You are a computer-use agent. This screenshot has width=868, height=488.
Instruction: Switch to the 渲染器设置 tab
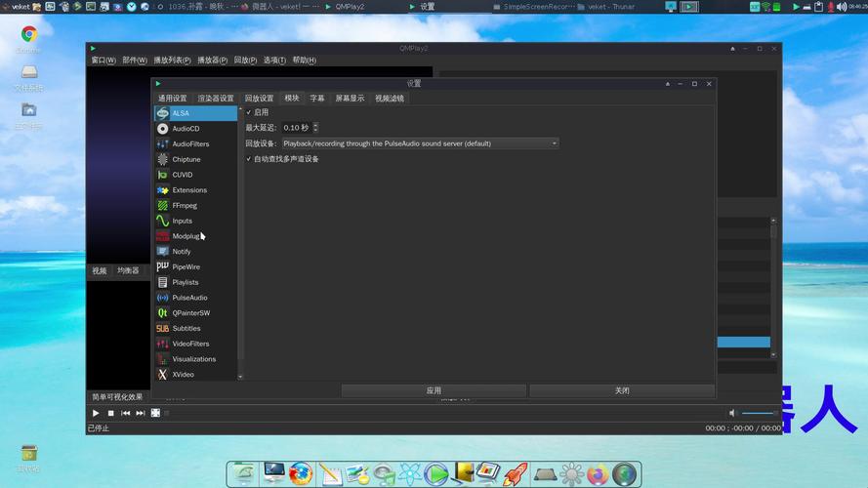[216, 98]
